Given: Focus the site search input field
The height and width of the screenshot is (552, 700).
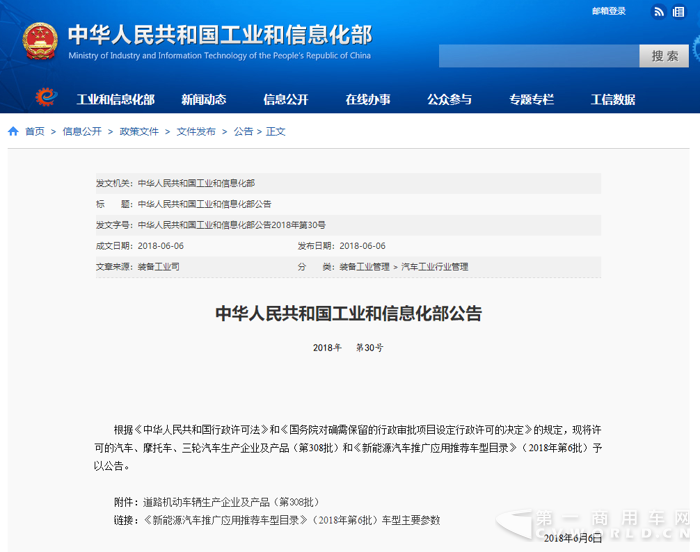Looking at the screenshot, I should point(539,56).
